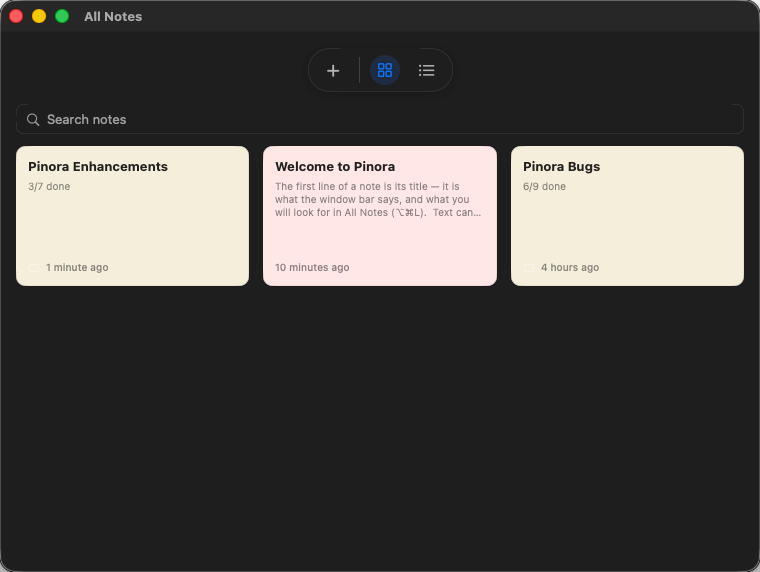
Task: Open the Pinora Bugs note card
Action: (627, 216)
